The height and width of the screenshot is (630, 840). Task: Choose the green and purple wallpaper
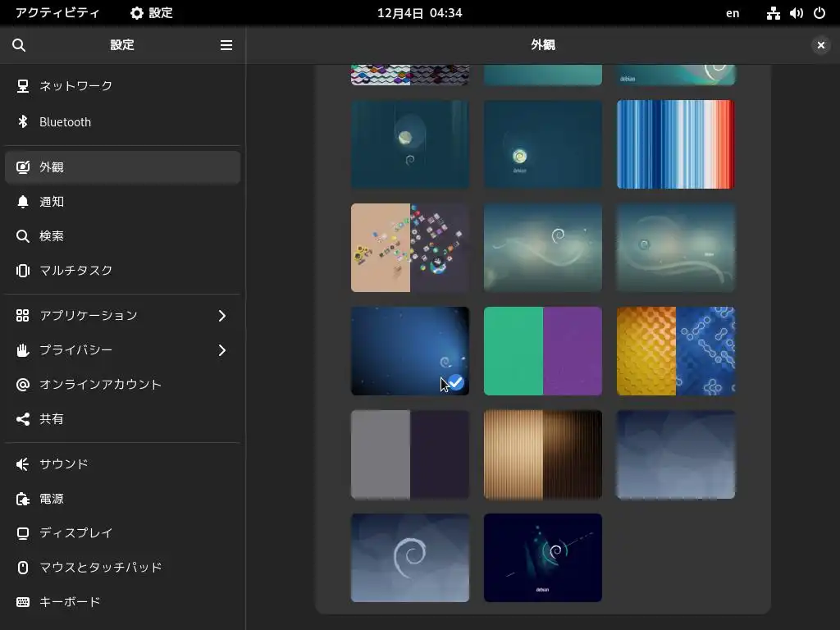pyautogui.click(x=543, y=351)
